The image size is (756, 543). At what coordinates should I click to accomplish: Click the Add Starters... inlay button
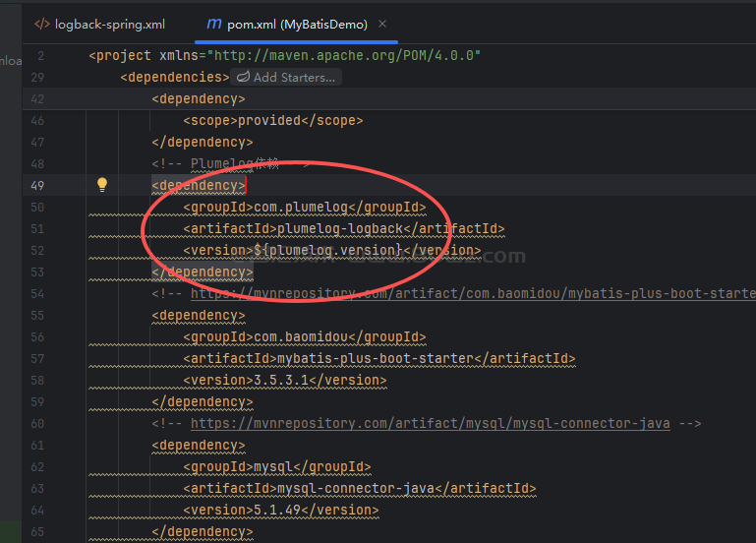point(293,77)
